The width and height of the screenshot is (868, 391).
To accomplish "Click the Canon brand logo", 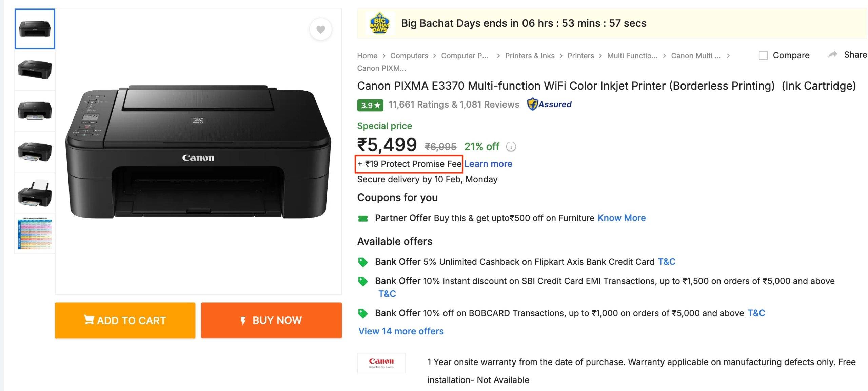I will tap(381, 362).
